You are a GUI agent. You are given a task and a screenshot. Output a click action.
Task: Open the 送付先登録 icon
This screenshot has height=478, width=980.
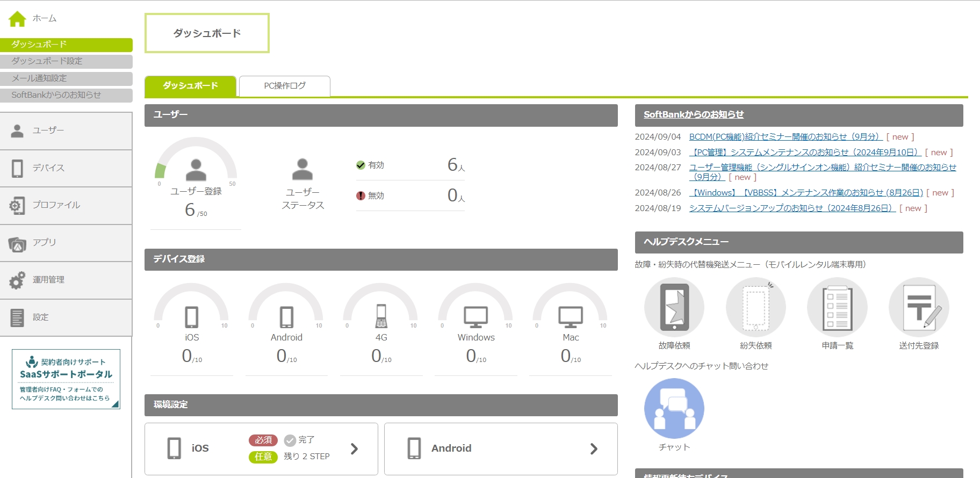point(919,307)
